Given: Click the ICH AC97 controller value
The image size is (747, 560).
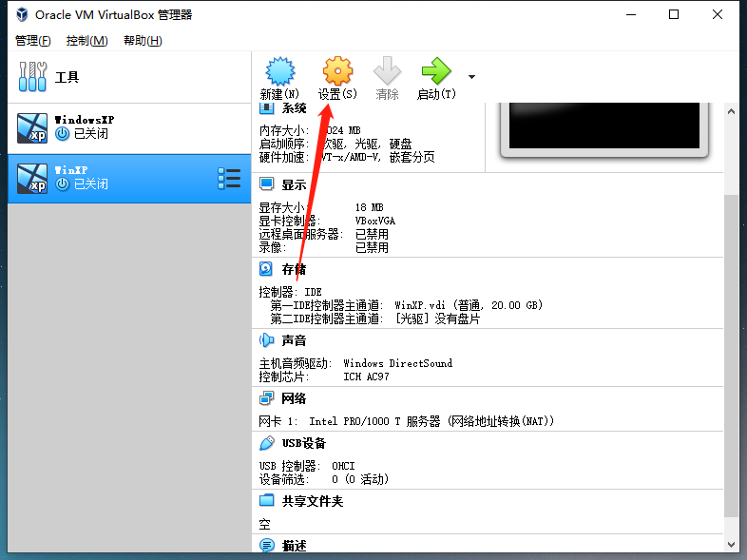Looking at the screenshot, I should [x=366, y=377].
